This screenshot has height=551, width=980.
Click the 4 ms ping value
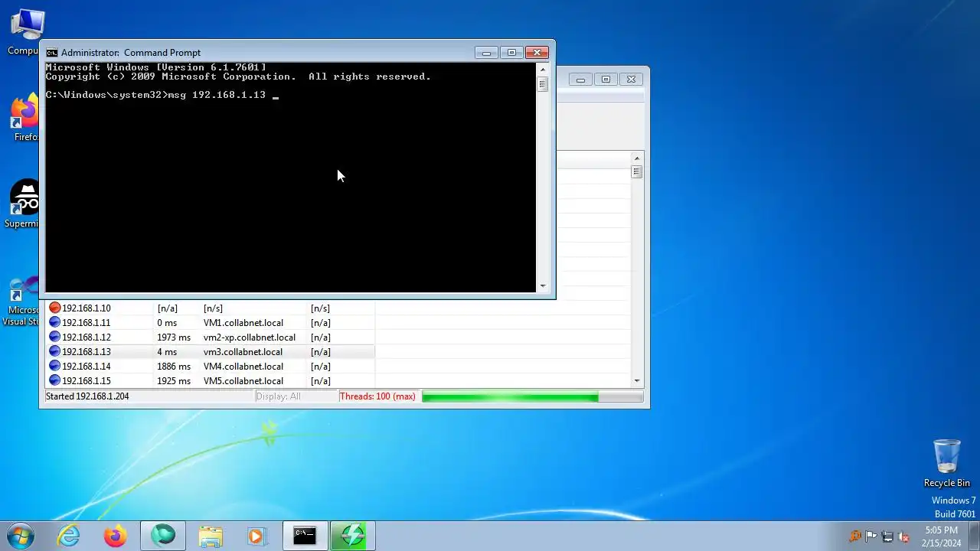pyautogui.click(x=167, y=352)
